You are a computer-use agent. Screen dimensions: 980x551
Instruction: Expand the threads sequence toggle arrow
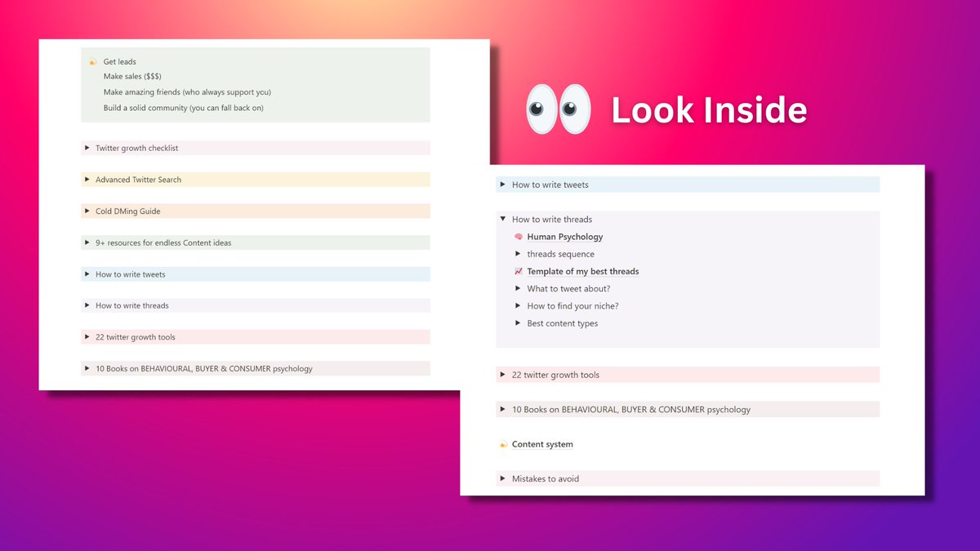518,254
